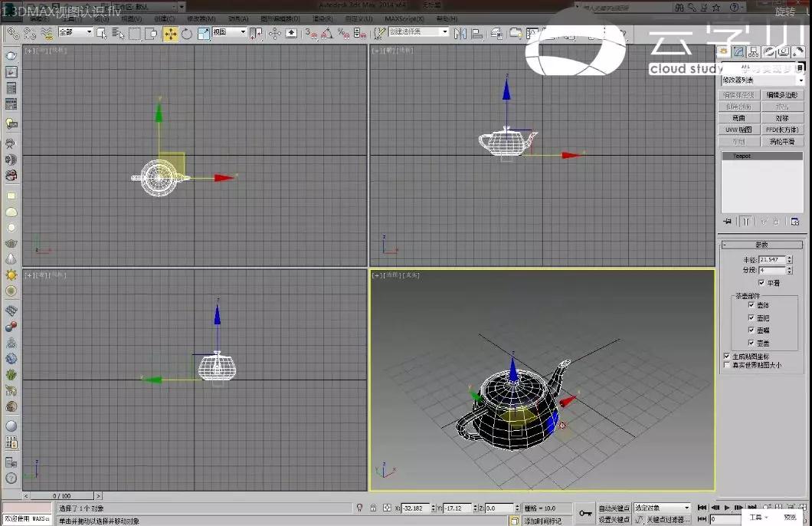
Task: Click the 对称 symmetry modifier button
Action: point(782,118)
